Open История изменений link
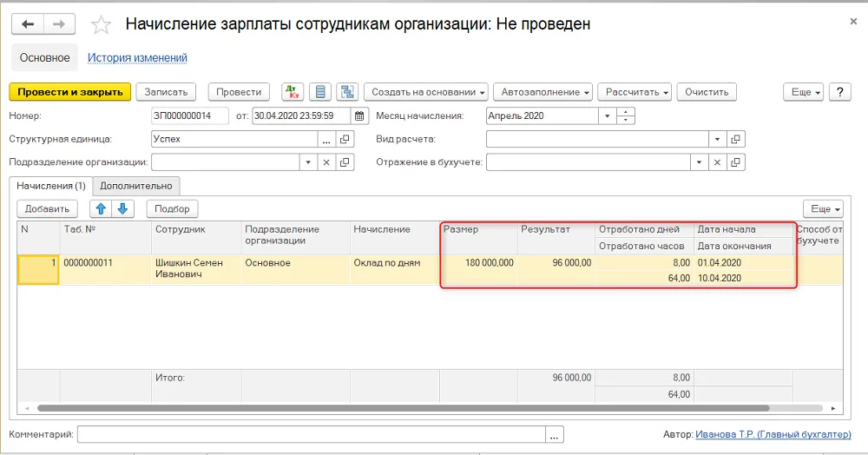The image size is (868, 455). coord(137,57)
